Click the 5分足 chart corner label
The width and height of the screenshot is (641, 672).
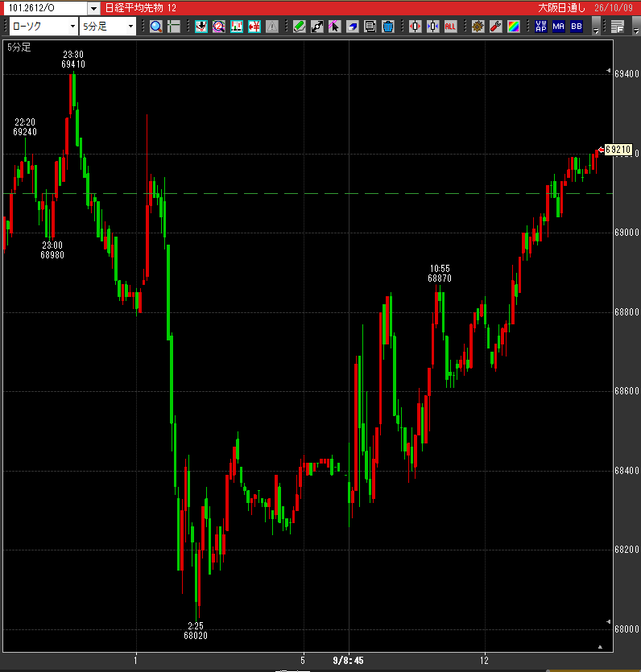pos(19,47)
